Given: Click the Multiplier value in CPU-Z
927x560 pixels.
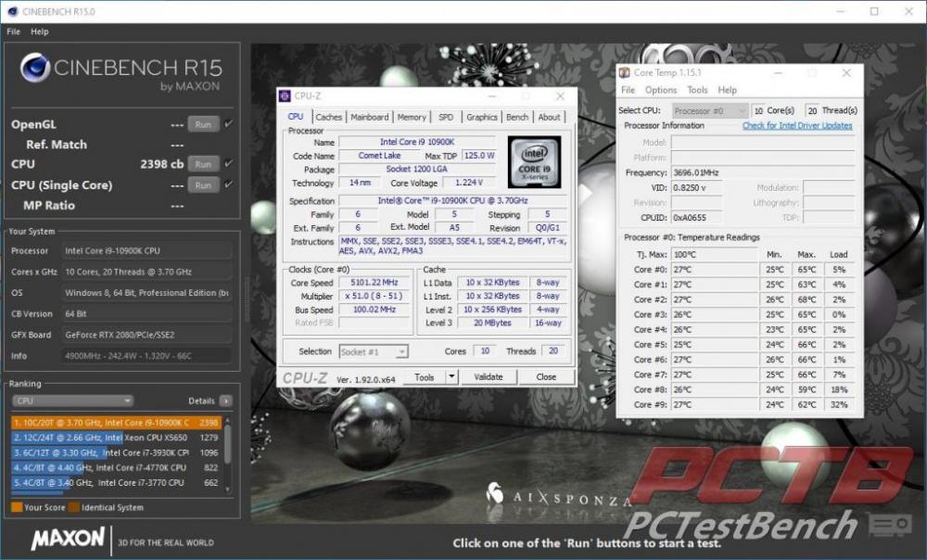Looking at the screenshot, I should tap(374, 296).
